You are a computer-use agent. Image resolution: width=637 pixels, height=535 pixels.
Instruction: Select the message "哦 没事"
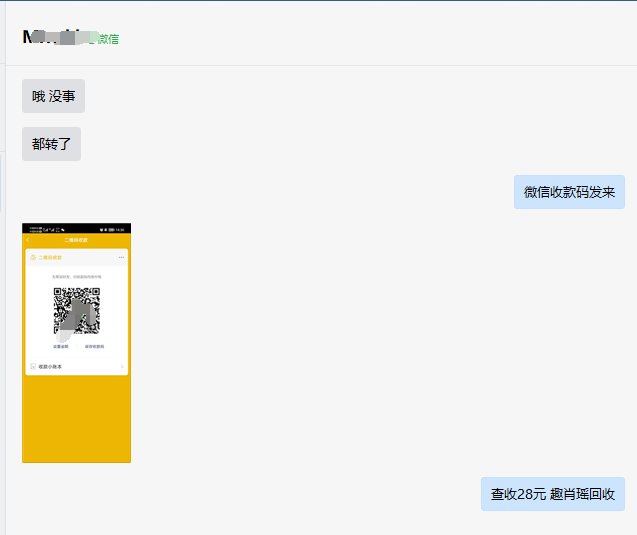[53, 96]
